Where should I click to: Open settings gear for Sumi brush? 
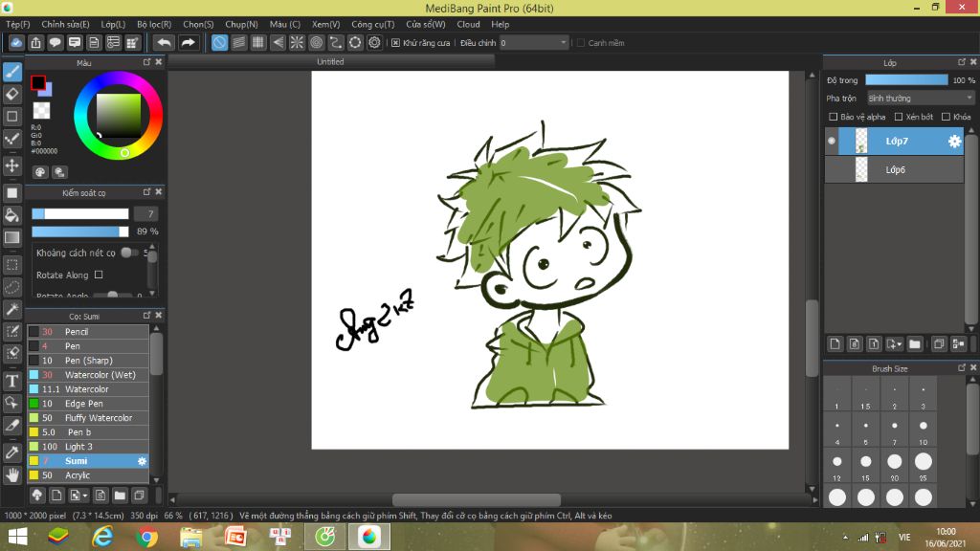click(x=142, y=461)
